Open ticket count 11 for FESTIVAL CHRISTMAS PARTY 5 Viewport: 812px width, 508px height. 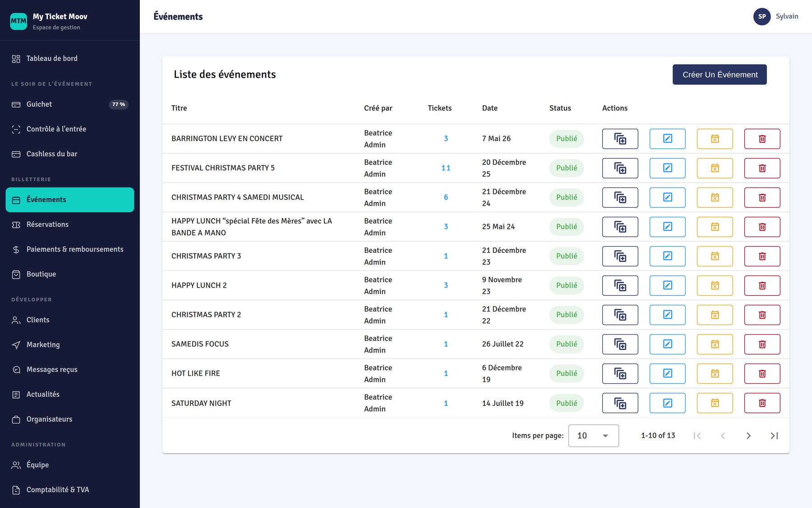pyautogui.click(x=446, y=168)
